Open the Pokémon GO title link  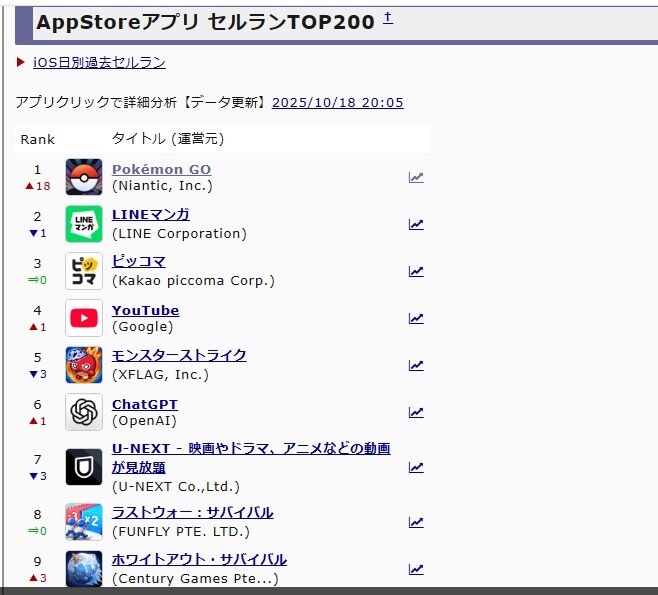pyautogui.click(x=162, y=169)
